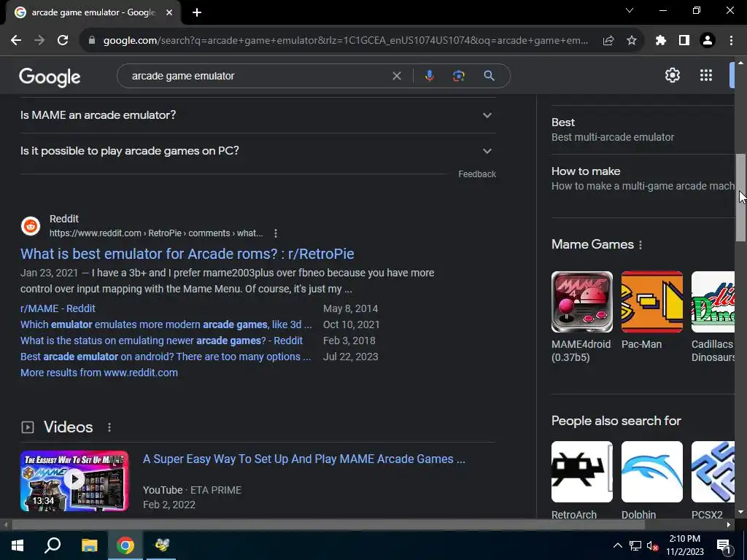Open the Chrome profile avatar
This screenshot has width=747, height=560.
(708, 41)
